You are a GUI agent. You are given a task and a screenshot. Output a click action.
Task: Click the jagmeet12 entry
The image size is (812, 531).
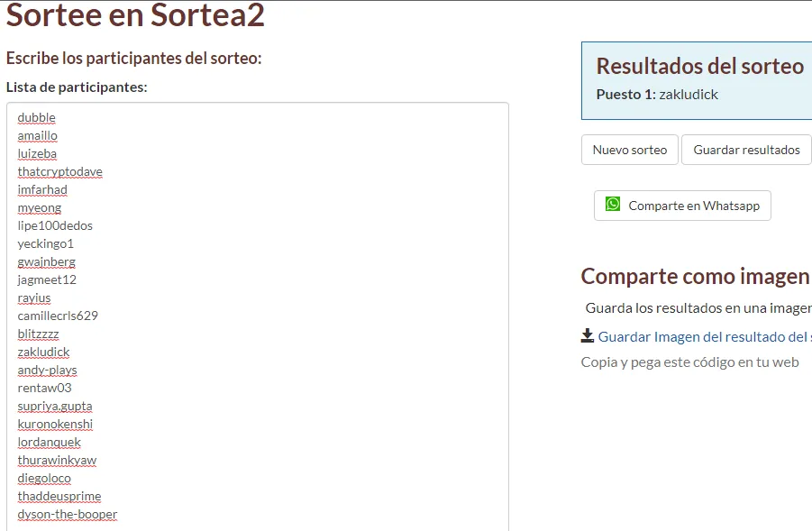coord(47,279)
